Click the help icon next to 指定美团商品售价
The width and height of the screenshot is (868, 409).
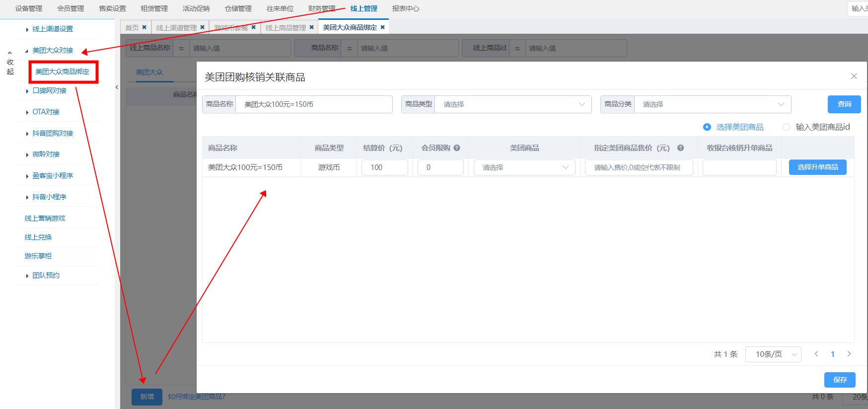681,148
